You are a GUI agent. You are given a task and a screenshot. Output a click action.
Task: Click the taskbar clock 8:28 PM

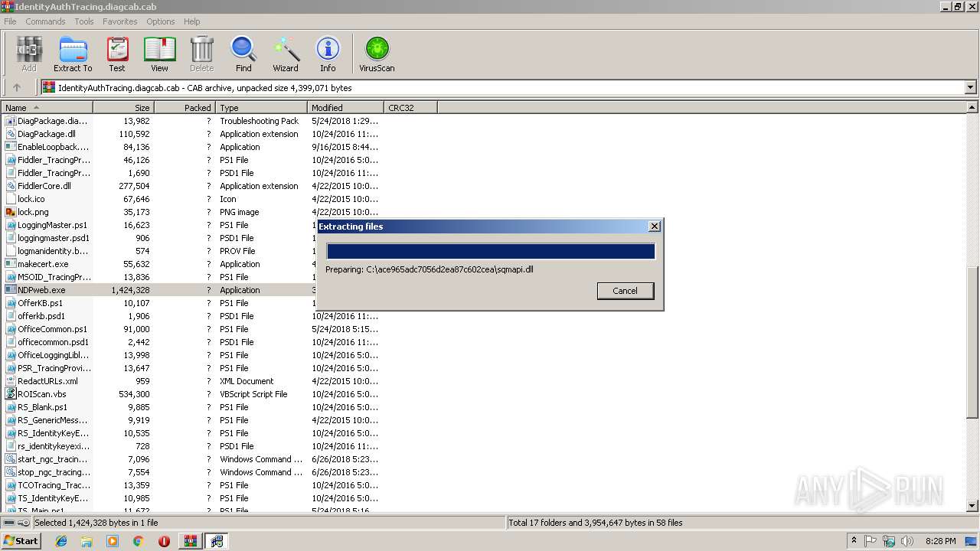[941, 541]
